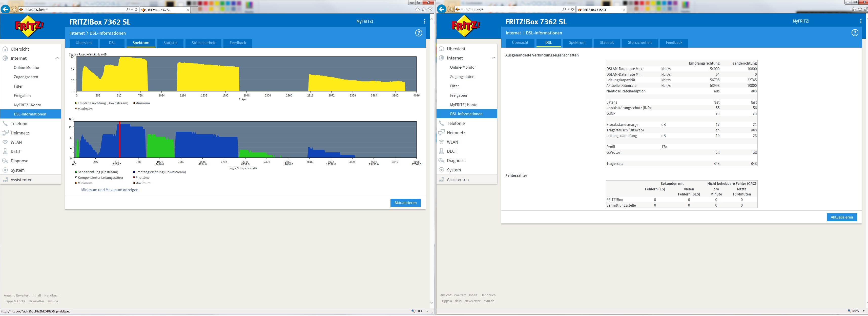The height and width of the screenshot is (316, 868).
Task: Click Aktualisieren button in right window
Action: point(841,217)
